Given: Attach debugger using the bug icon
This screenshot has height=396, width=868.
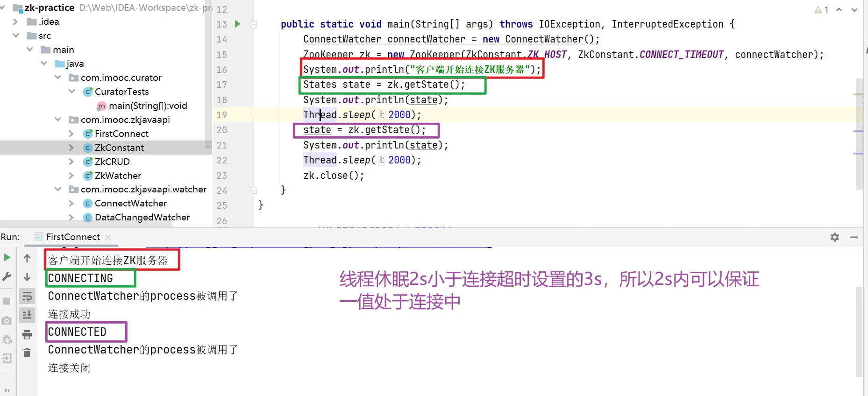Looking at the screenshot, I should pyautogui.click(x=7, y=339).
